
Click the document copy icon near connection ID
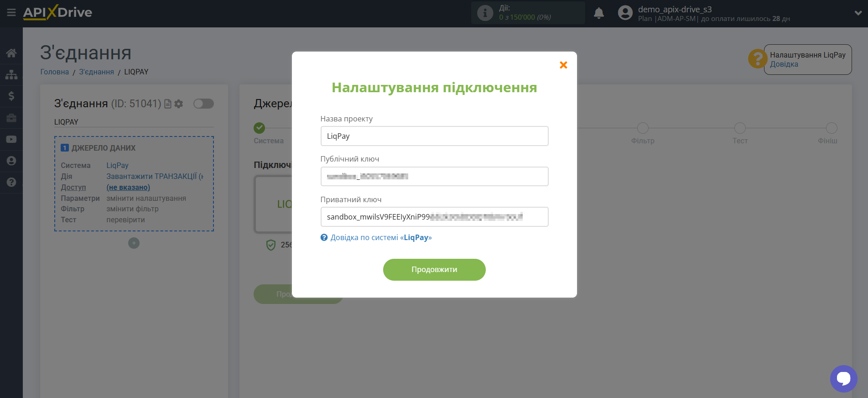click(168, 104)
